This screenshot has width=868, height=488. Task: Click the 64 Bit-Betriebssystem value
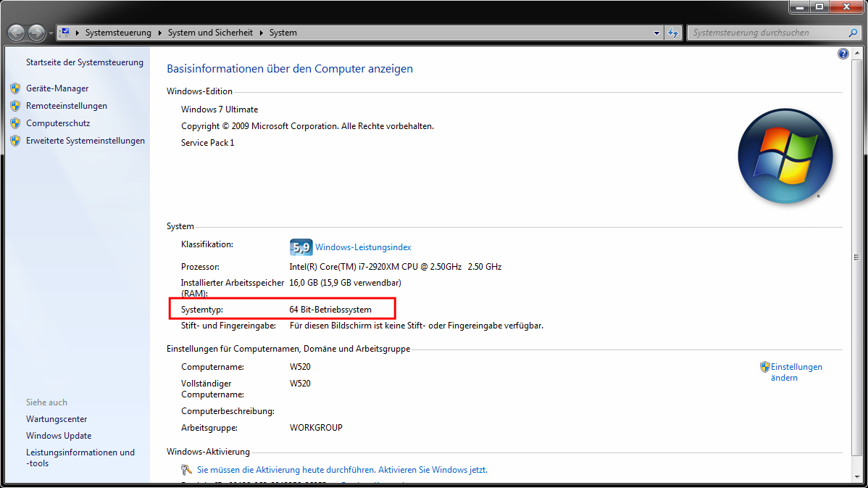coord(330,310)
